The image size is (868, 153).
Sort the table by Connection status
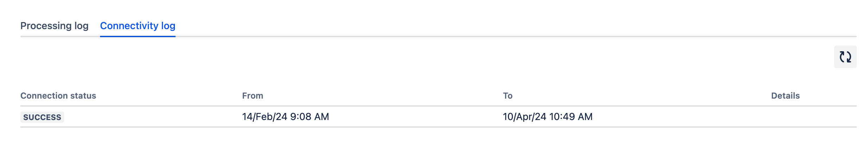pyautogui.click(x=58, y=96)
